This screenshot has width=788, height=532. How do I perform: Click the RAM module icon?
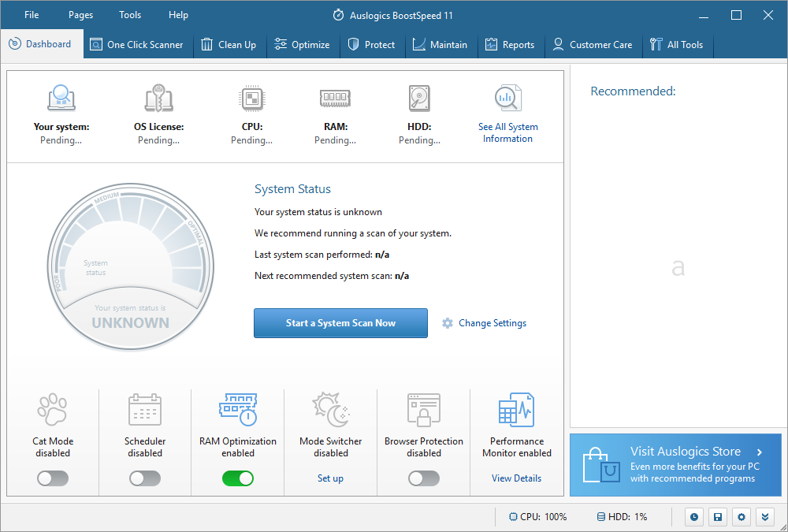pyautogui.click(x=335, y=98)
